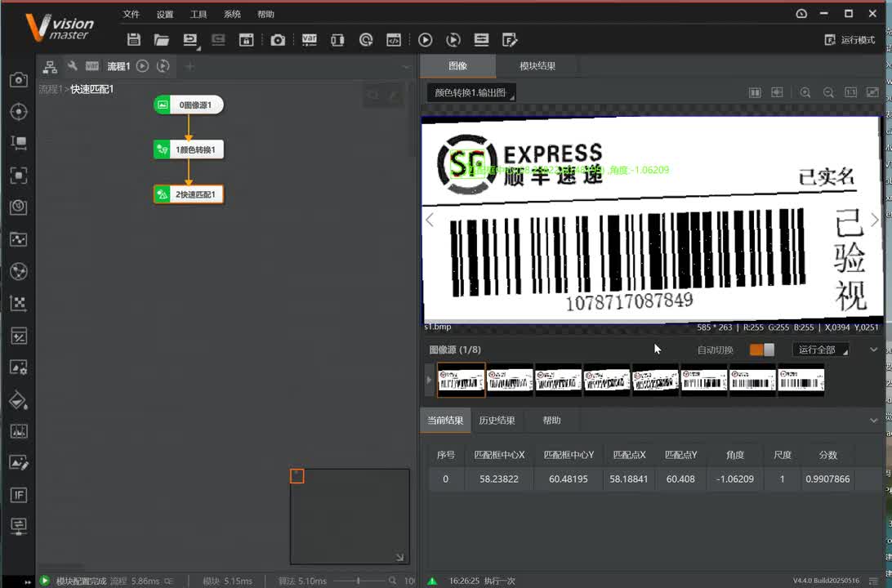Open solution via folder icon in toolbar
Image resolution: width=892 pixels, height=588 pixels.
[x=162, y=39]
